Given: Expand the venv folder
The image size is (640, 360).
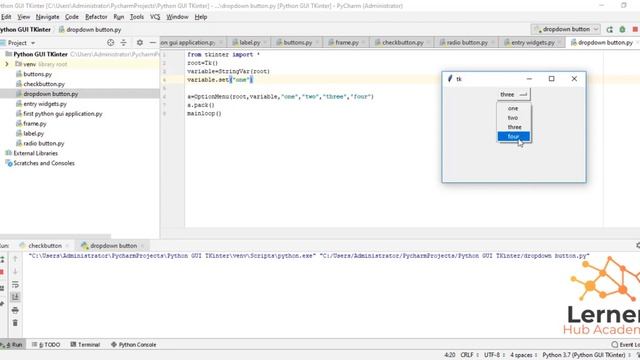Looking at the screenshot, I should (7, 64).
